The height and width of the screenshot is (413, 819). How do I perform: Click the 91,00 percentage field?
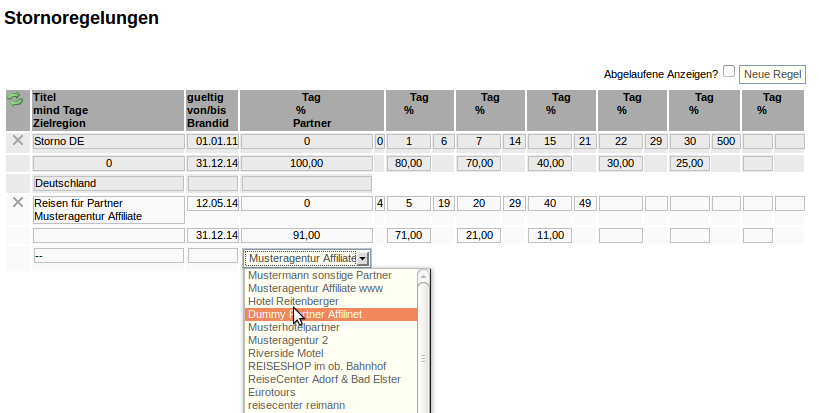306,235
